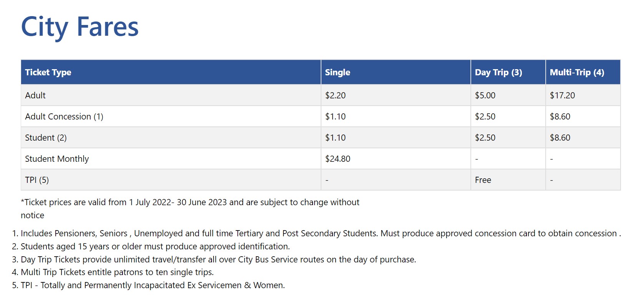Select the Student Monthly row label

pyautogui.click(x=57, y=159)
